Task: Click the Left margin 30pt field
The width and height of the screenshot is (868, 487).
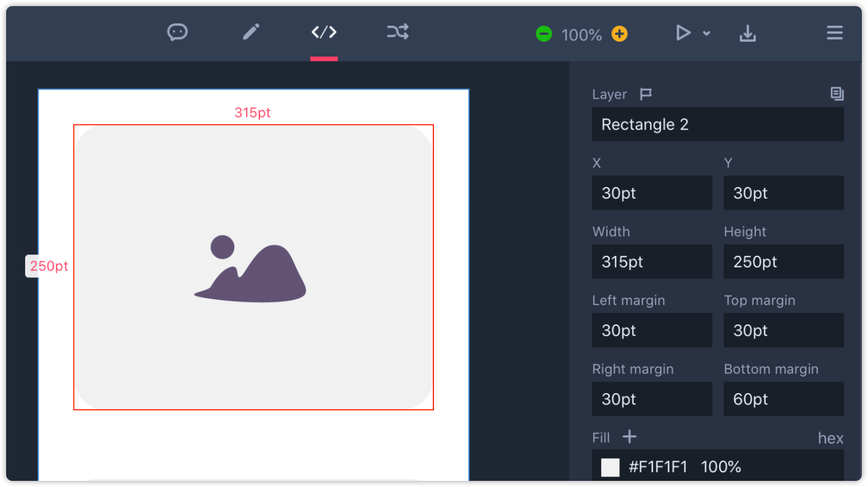Action: tap(652, 331)
